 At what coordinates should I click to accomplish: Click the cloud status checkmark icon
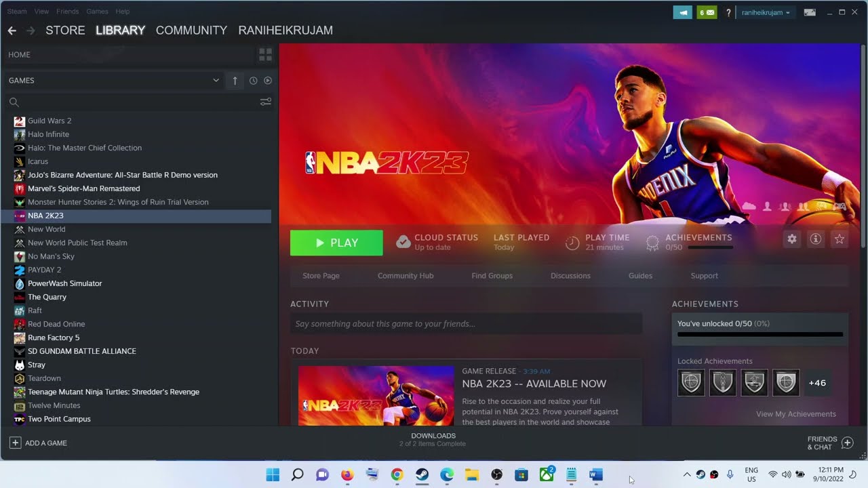pos(403,242)
